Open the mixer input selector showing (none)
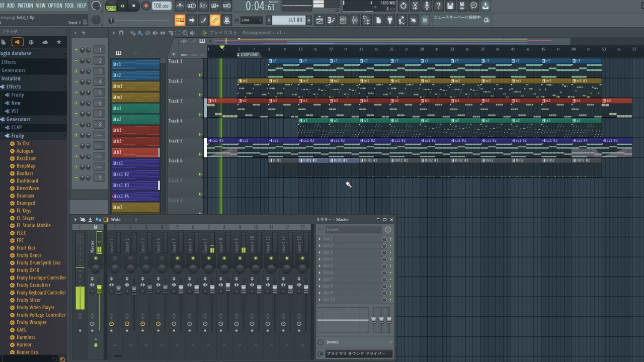Screen dimensions: 644x362 pos(354,229)
